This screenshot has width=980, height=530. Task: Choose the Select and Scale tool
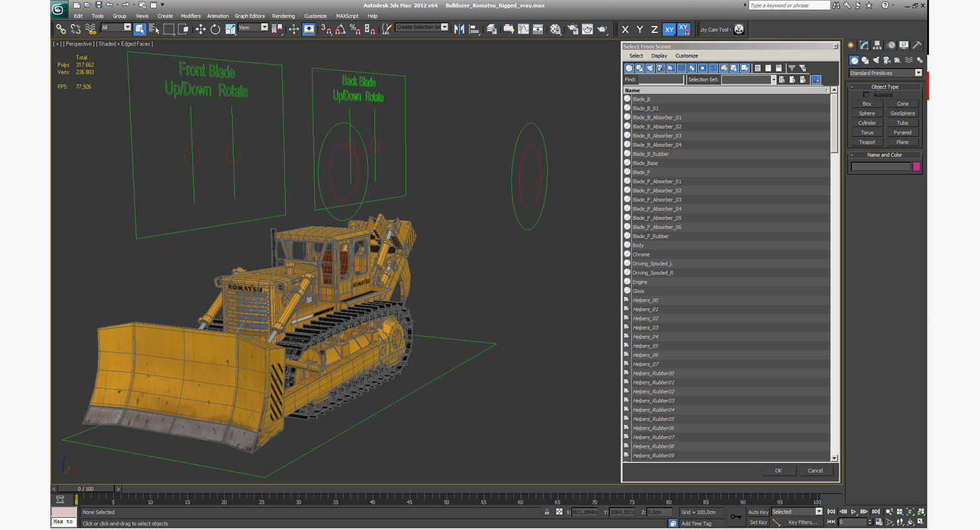(230, 29)
